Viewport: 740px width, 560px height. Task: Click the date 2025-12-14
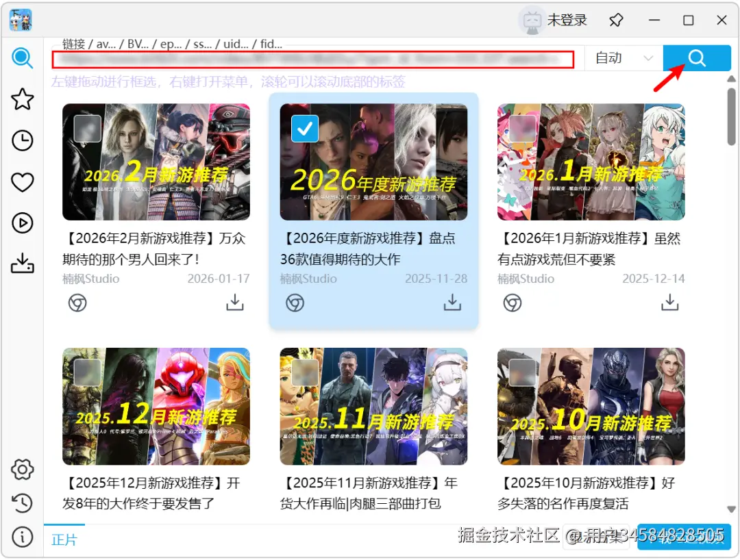pyautogui.click(x=654, y=279)
